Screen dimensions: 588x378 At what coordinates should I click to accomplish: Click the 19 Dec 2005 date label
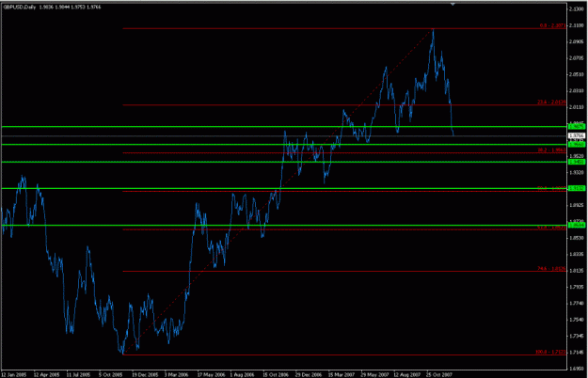pyautogui.click(x=145, y=374)
